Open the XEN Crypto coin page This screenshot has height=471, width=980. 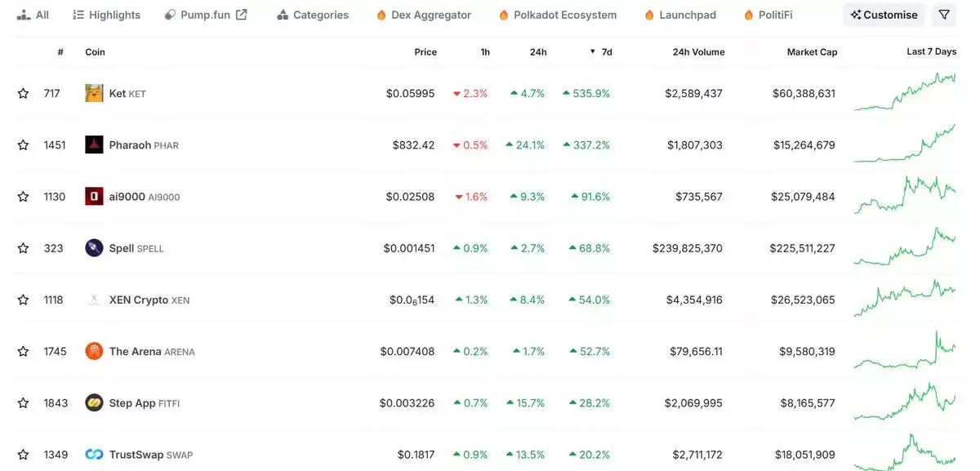point(149,300)
